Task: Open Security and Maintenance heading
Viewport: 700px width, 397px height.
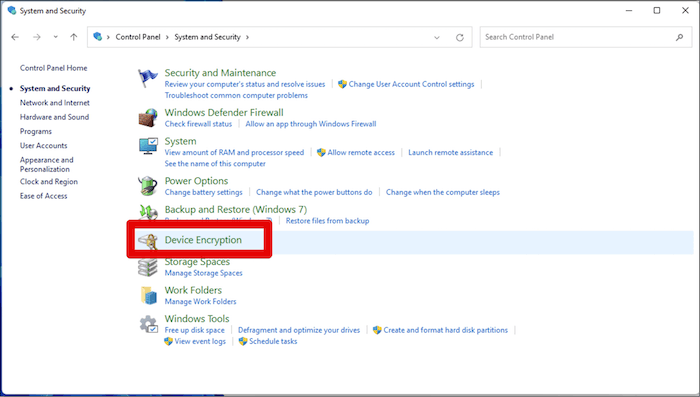Action: click(x=221, y=73)
